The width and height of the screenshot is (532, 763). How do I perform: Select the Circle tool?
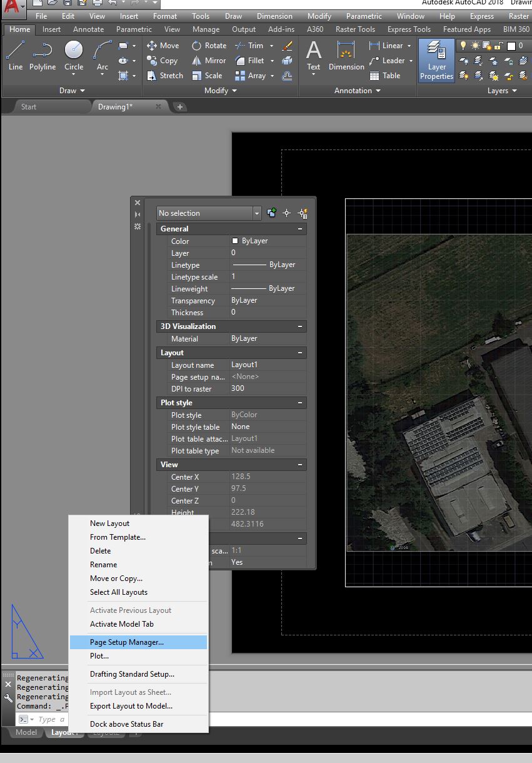point(73,56)
